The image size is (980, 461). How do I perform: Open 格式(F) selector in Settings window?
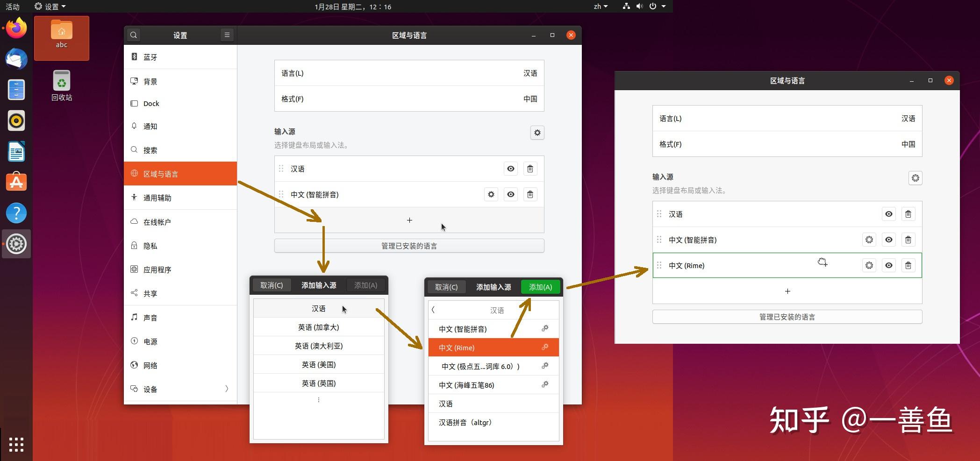409,99
